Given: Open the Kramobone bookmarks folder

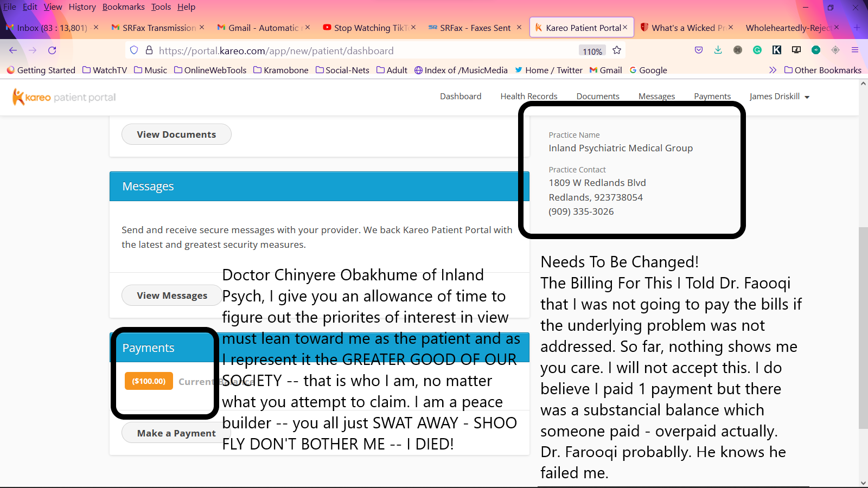Looking at the screenshot, I should [x=281, y=70].
